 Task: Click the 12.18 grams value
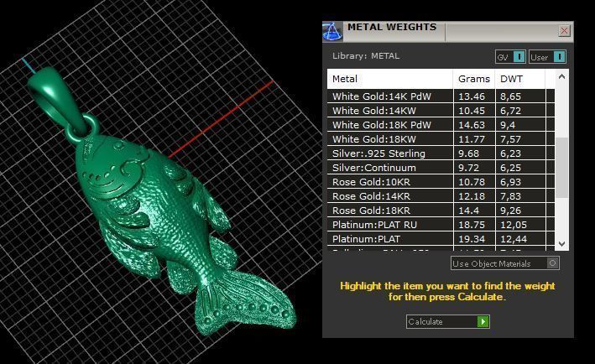point(472,196)
